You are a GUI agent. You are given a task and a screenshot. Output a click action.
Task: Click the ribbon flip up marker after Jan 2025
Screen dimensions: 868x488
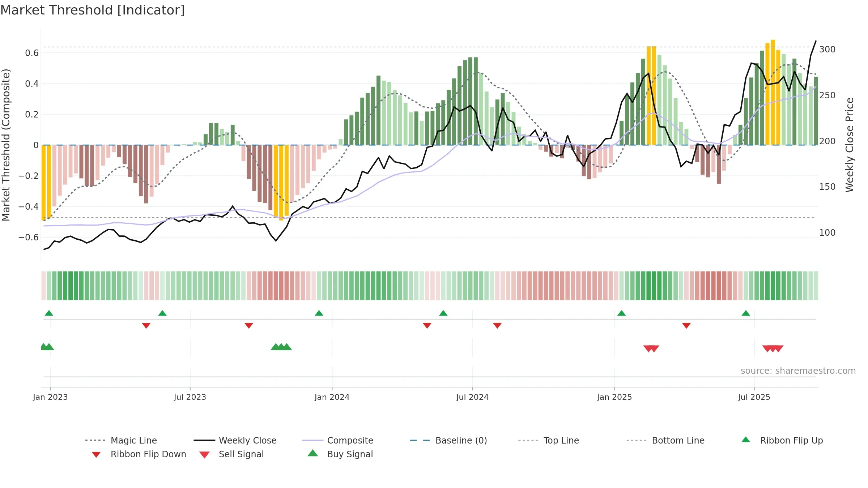[x=621, y=313]
